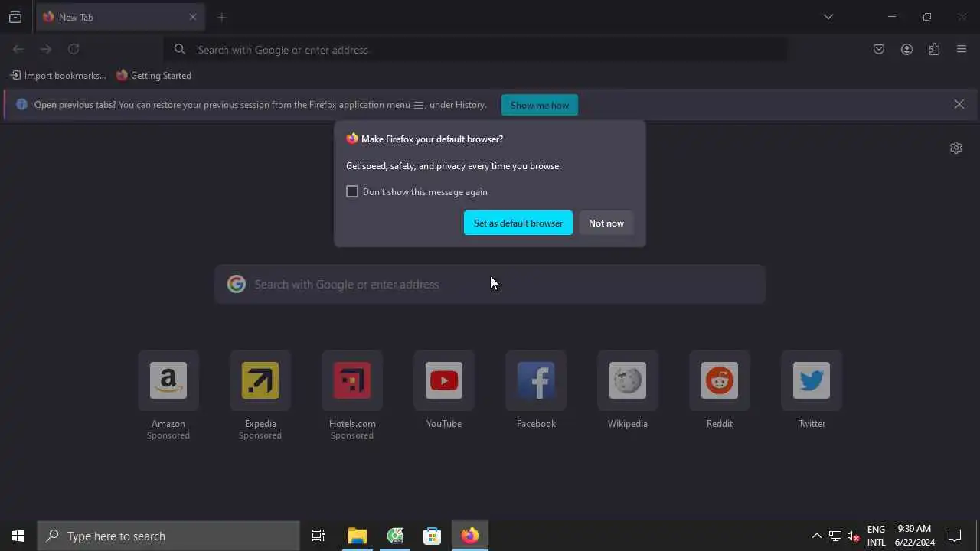Open the Extensions puzzle icon

[x=934, y=49]
